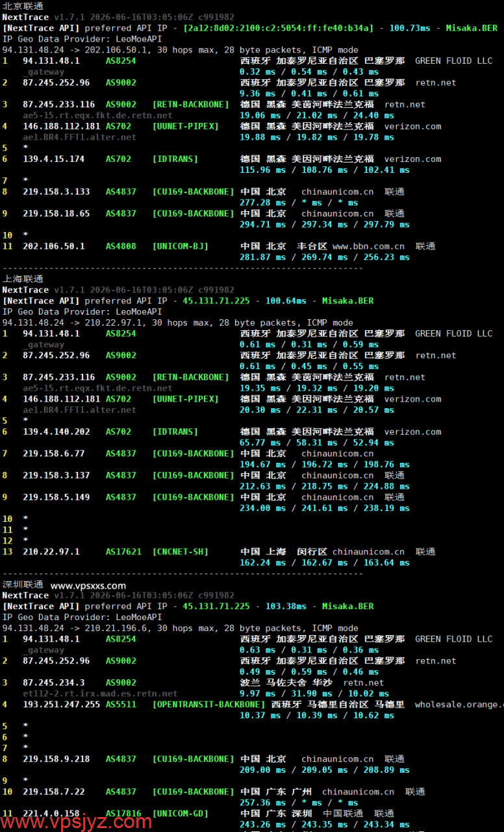Select hop IP 219.158.6.77
Viewport: 504px width, 832px height.
[54, 454]
